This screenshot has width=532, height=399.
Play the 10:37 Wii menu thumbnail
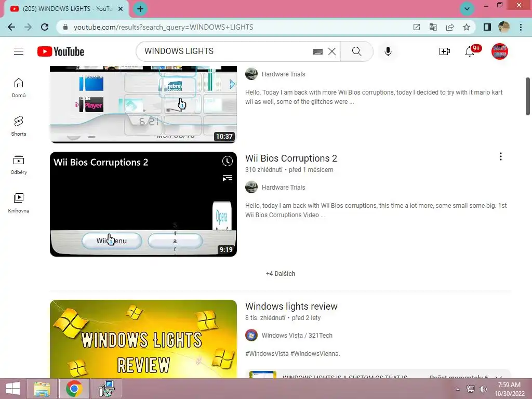(x=143, y=104)
